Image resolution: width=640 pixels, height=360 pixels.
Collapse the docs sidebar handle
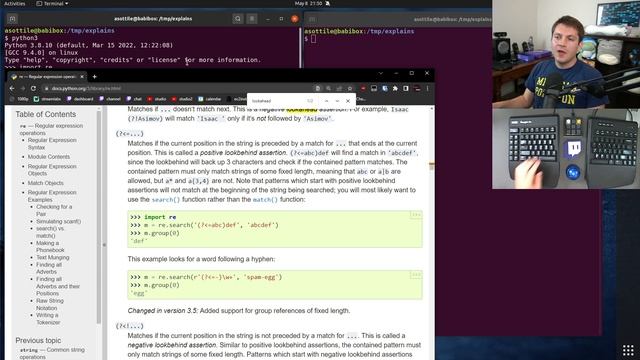(104, 245)
